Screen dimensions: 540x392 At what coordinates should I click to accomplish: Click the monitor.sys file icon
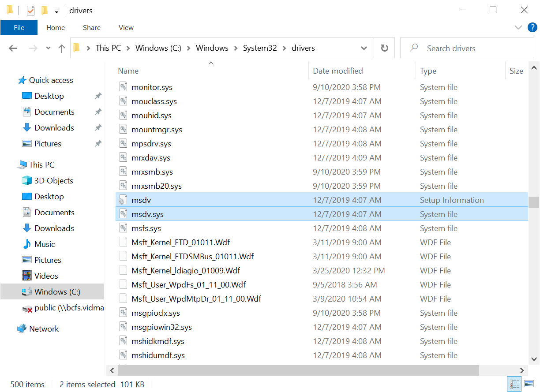(x=123, y=87)
